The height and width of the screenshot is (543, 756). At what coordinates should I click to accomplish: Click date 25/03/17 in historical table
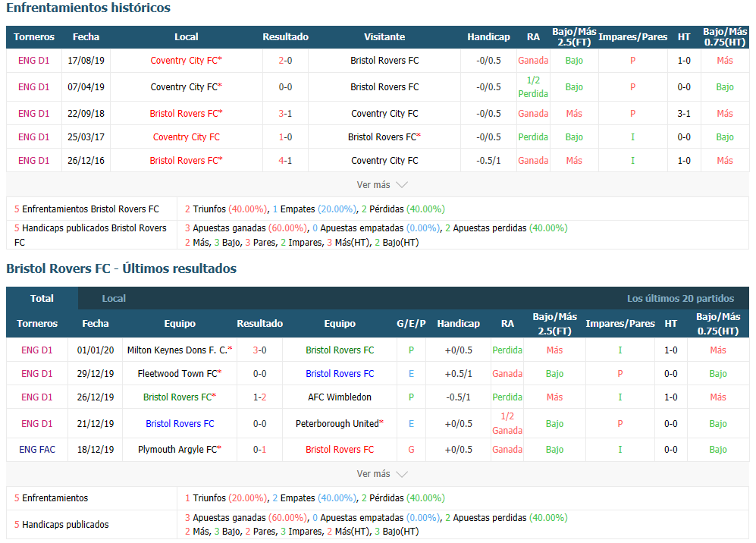[86, 137]
